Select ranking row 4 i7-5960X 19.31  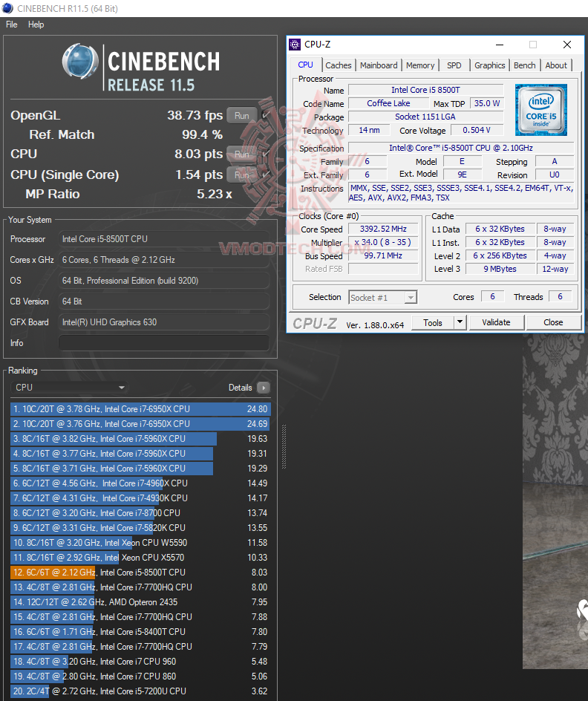point(140,453)
